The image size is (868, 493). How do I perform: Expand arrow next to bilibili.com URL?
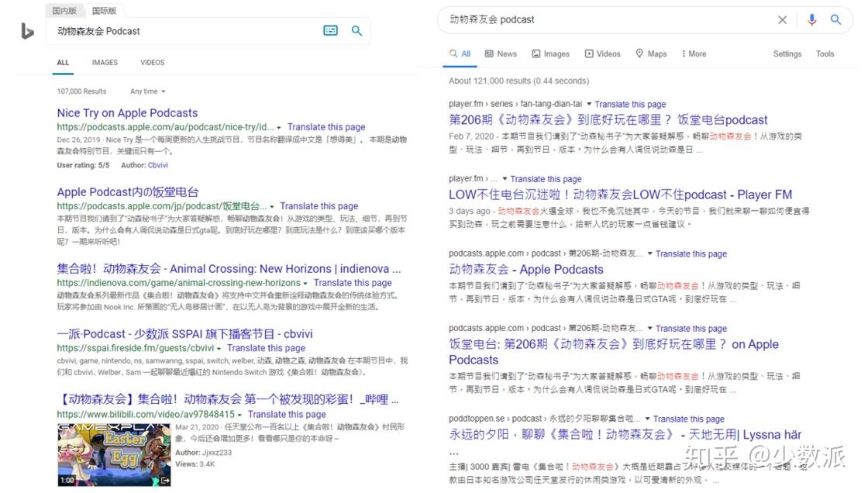[x=239, y=415]
